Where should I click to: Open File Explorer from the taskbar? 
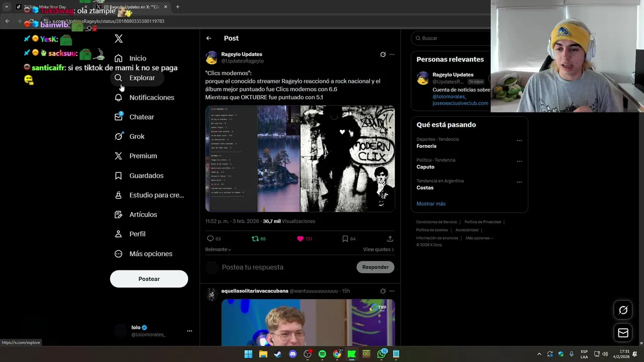click(x=263, y=354)
